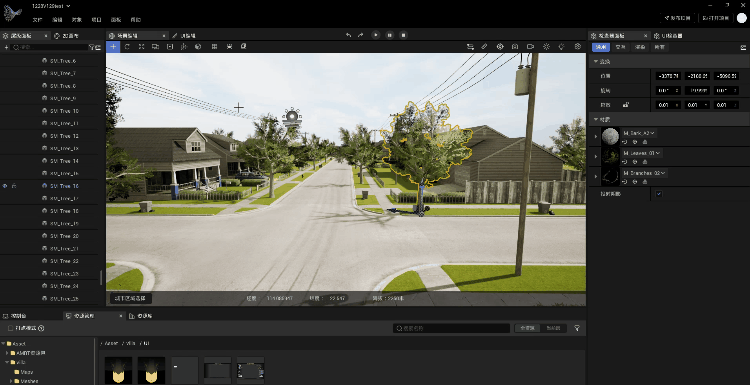Switch to the console tab in bottom panel
This screenshot has height=385, width=750.
click(14, 316)
